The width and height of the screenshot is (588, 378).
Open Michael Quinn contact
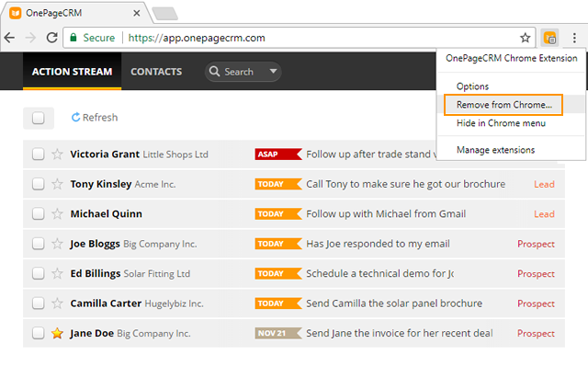click(x=107, y=213)
